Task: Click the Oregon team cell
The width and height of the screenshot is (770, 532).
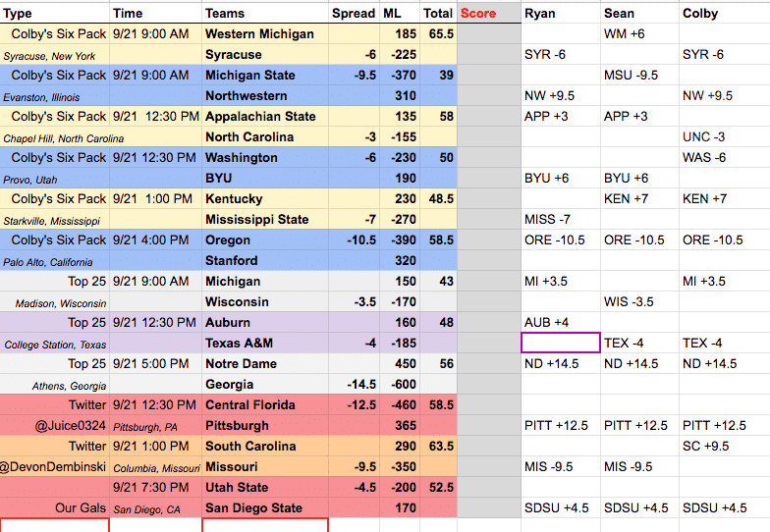Action: coord(265,239)
